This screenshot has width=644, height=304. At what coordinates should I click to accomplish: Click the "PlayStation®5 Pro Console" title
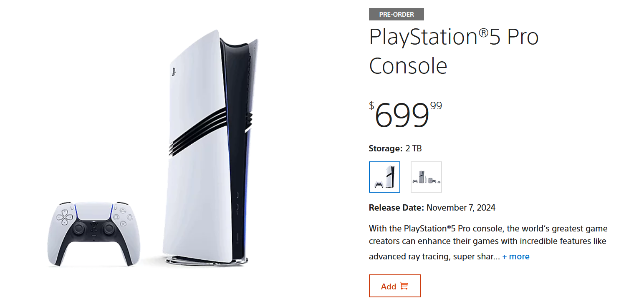click(454, 52)
